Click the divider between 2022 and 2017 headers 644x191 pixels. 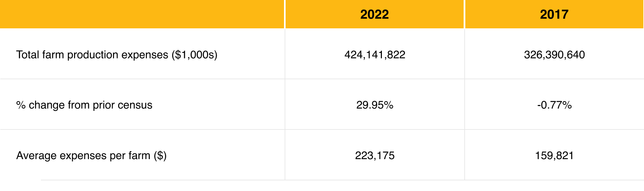[464, 14]
